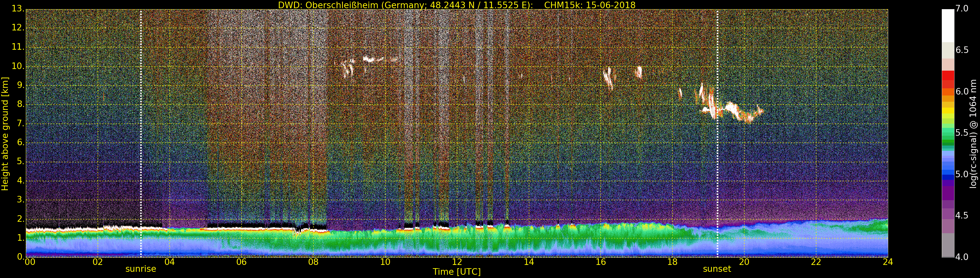980x278 pixels.
Task: Click the height axis tick label '6.'
Action: [x=21, y=142]
